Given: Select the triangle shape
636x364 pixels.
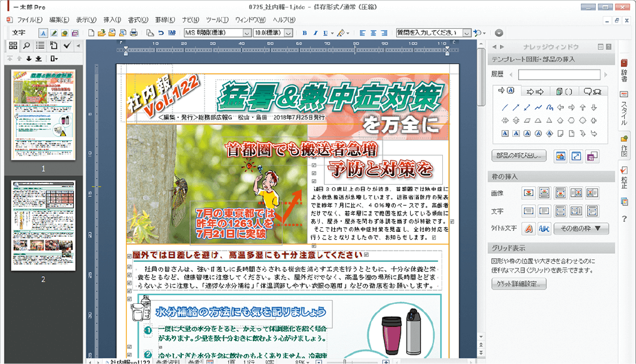Looking at the screenshot, I should pos(549,120).
